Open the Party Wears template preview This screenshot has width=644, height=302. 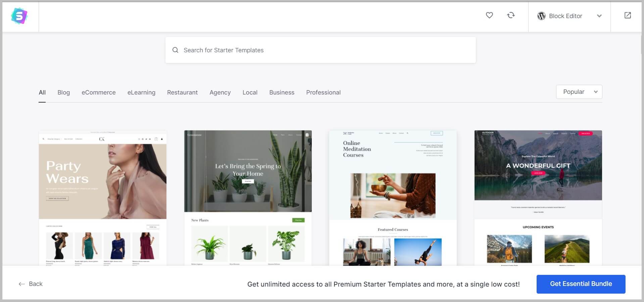tap(102, 198)
